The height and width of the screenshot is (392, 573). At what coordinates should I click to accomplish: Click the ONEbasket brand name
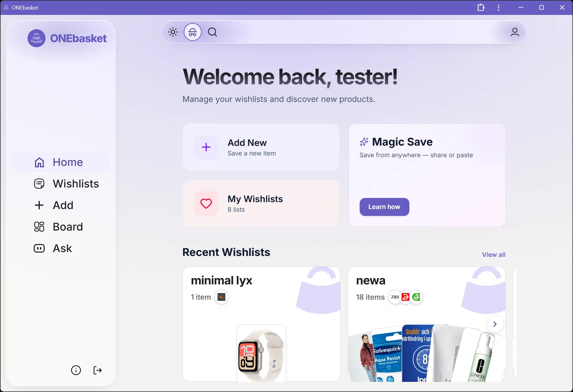tap(78, 38)
